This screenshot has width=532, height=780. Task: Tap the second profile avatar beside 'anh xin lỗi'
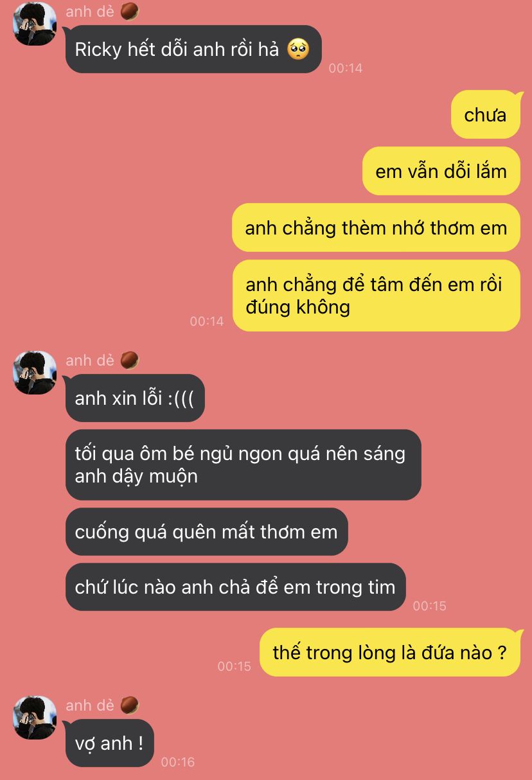(x=35, y=373)
